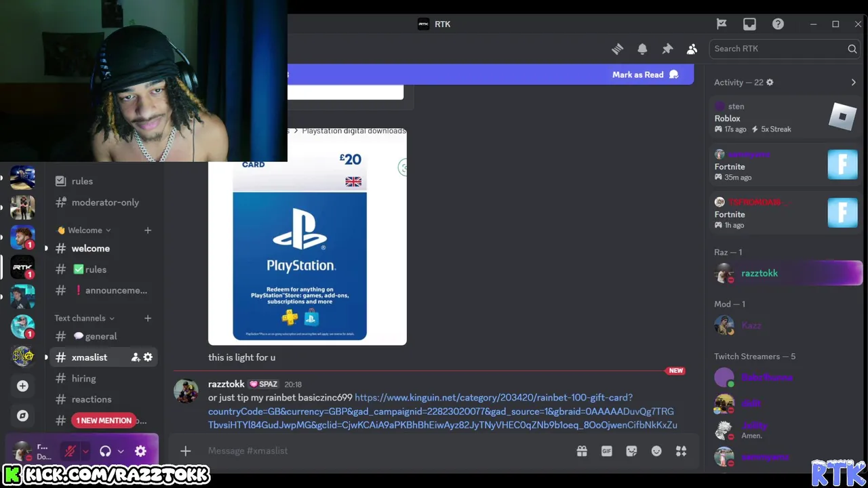Screen dimensions: 868x488
Task: Open headphone output options dropdown
Action: (121, 451)
